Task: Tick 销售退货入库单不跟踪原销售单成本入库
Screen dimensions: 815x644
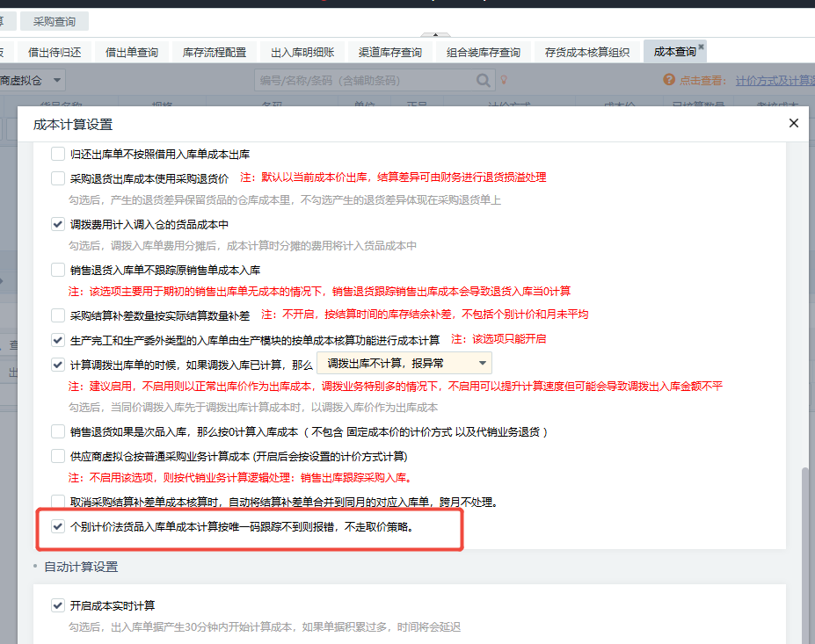Action: (58, 270)
